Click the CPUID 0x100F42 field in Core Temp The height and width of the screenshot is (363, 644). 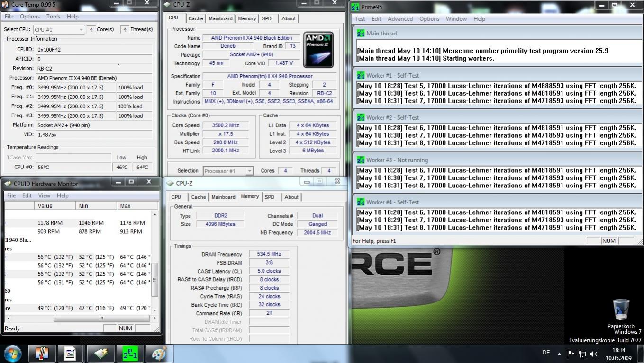click(x=94, y=49)
